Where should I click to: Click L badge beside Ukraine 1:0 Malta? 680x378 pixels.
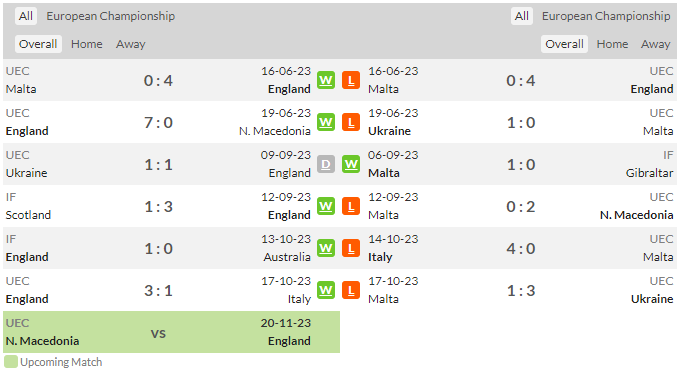(351, 122)
